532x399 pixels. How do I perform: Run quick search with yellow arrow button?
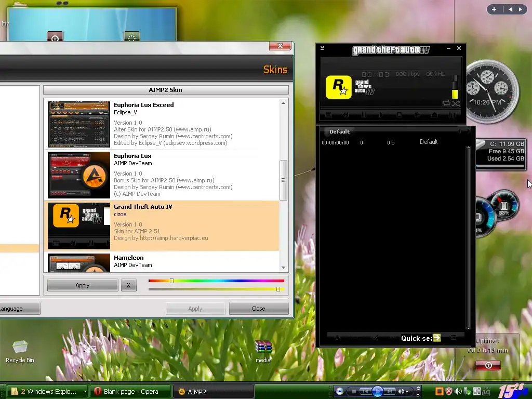pos(437,338)
